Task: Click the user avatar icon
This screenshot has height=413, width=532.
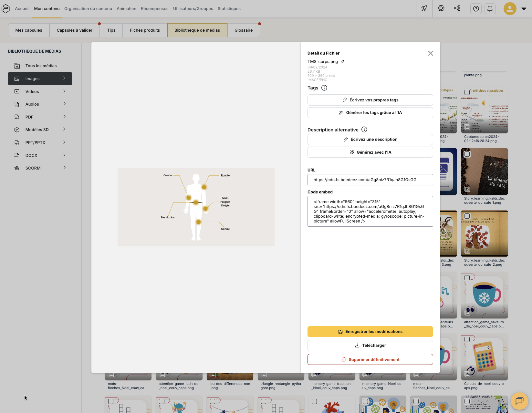Action: click(510, 9)
